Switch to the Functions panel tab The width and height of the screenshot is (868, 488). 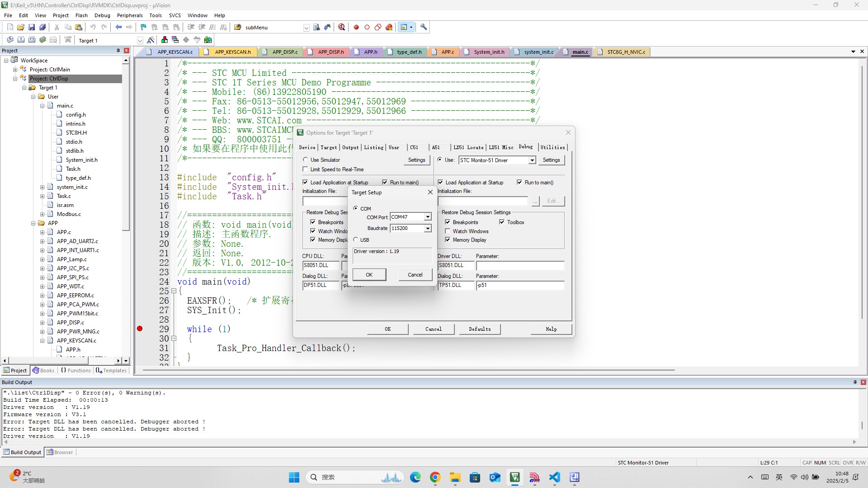(75, 371)
